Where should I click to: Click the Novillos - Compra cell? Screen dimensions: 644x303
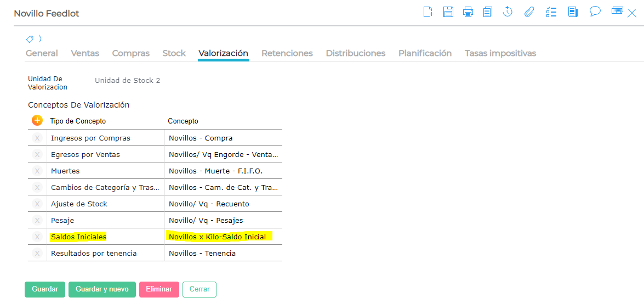[224, 138]
